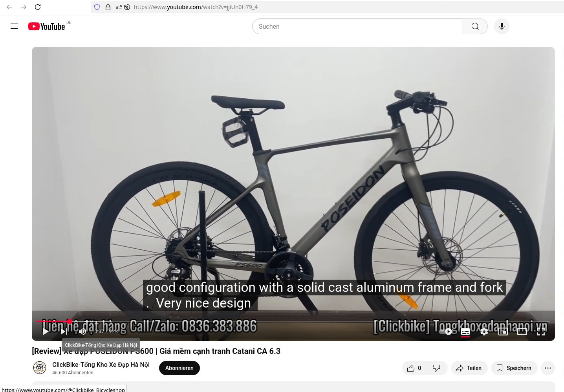
Task: Mute the video volume
Action: pos(82,332)
